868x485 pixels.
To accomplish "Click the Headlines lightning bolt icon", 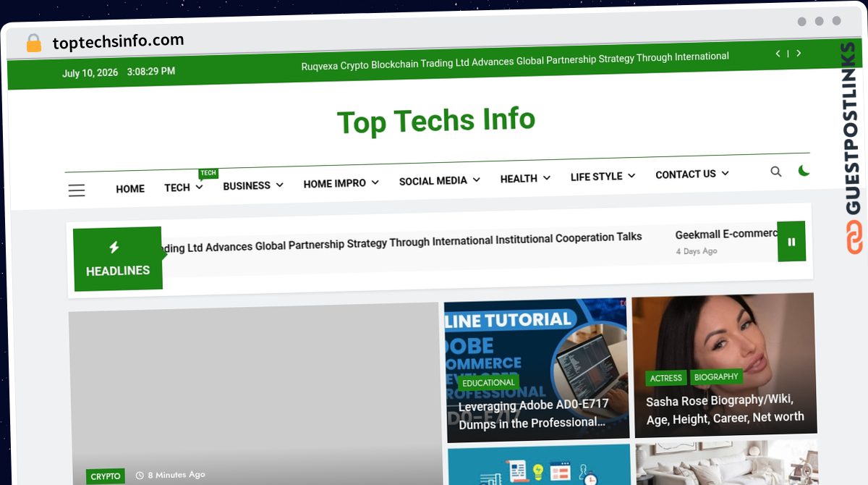I will pyautogui.click(x=114, y=248).
